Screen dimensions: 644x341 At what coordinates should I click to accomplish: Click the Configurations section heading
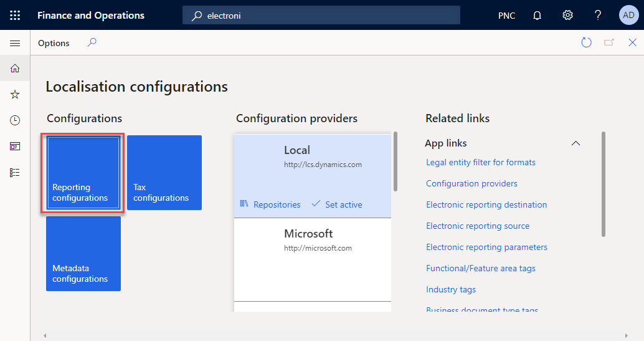coord(84,118)
